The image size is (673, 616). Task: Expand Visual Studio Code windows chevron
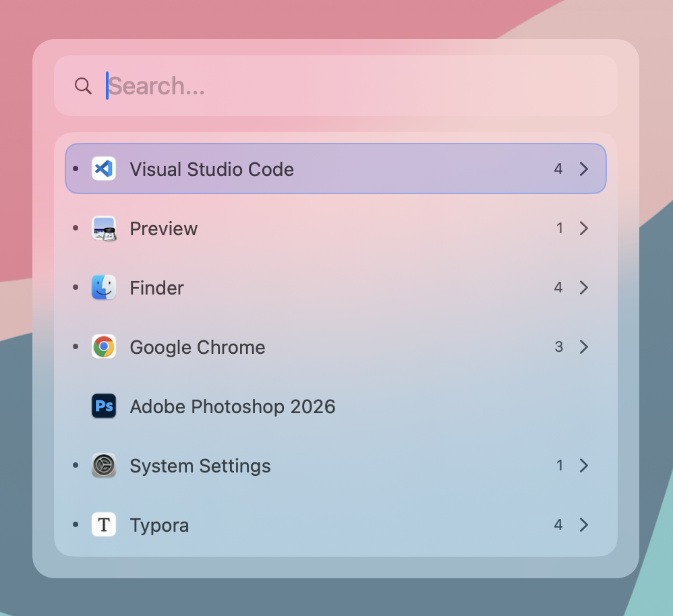[584, 168]
